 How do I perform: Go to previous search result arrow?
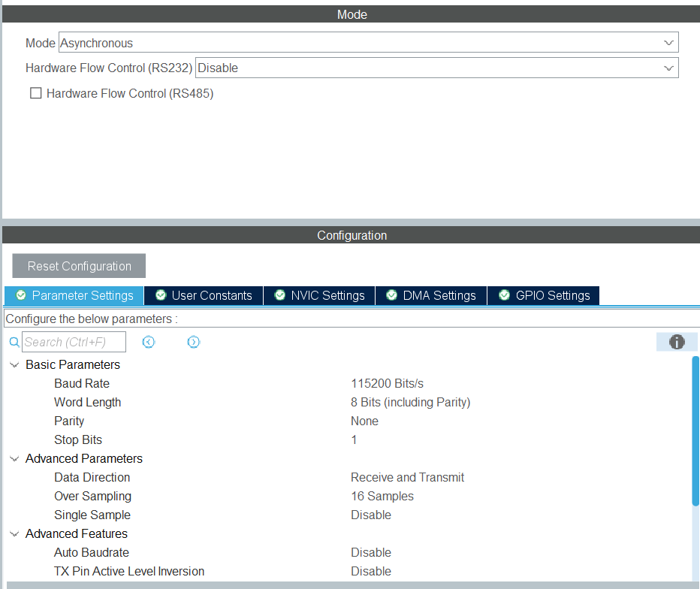tap(149, 342)
